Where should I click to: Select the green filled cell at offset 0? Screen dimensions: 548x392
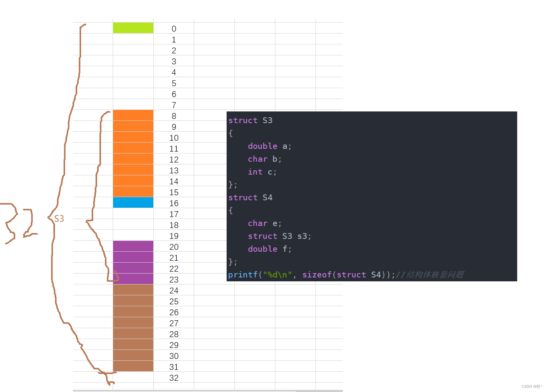coord(133,28)
